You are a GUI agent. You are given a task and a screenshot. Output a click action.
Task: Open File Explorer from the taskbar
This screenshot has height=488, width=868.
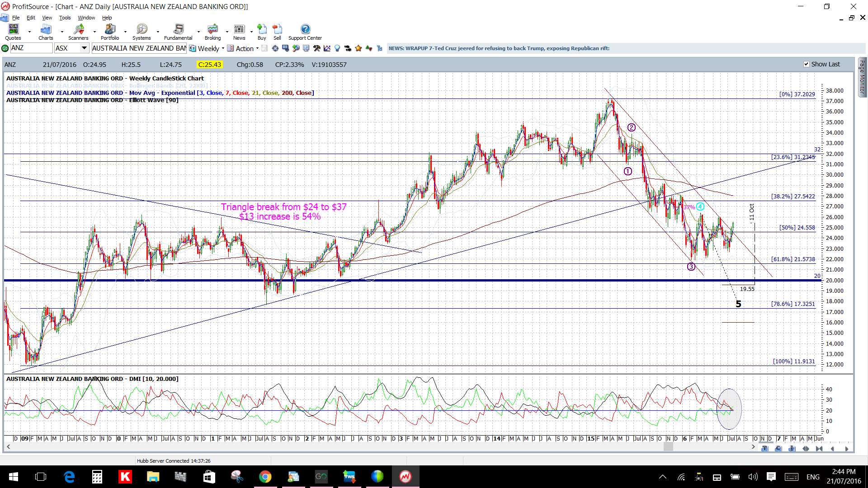tap(153, 477)
